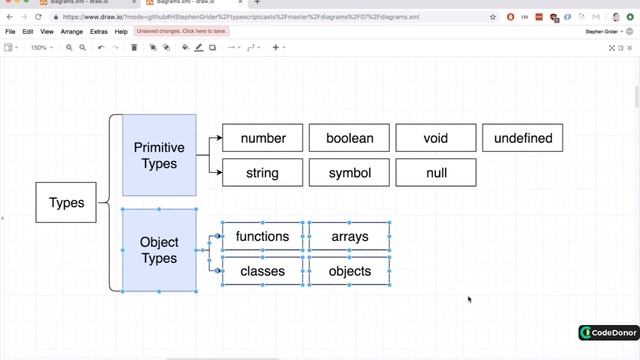
Task: Select the arrays box
Action: pos(349,236)
